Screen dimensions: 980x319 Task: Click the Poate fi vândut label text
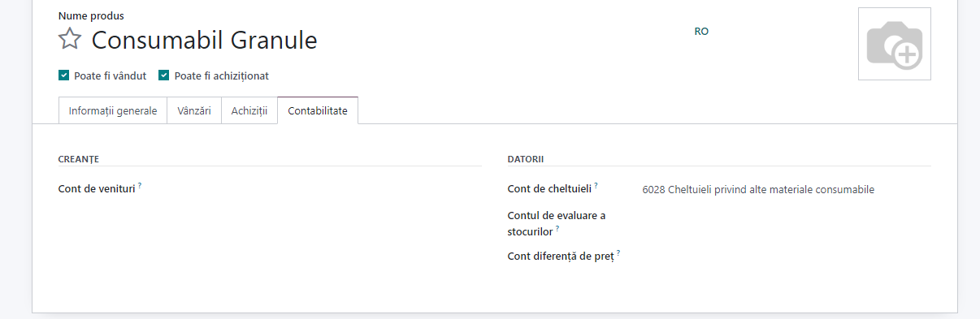tap(110, 75)
